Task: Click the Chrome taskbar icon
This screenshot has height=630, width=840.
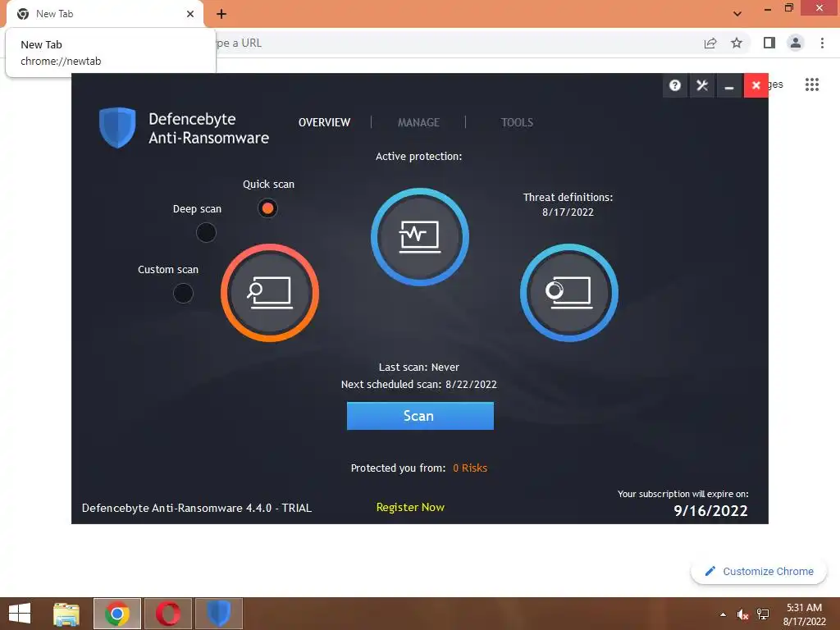Action: click(117, 614)
